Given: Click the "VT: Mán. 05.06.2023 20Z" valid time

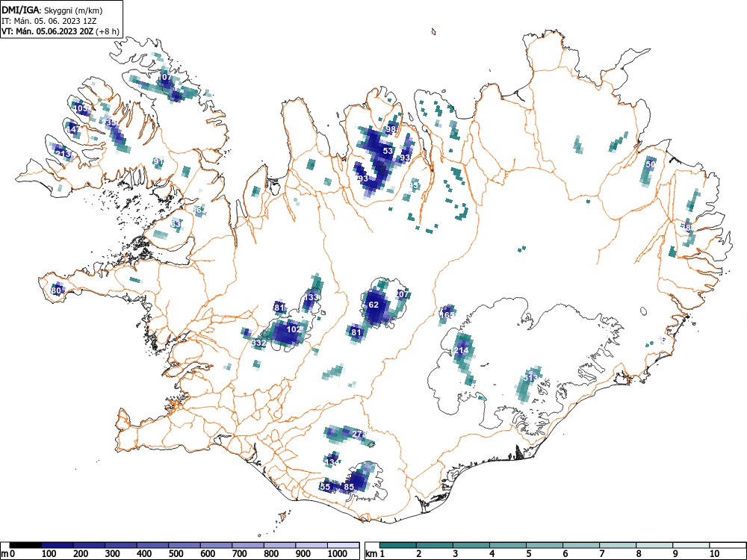Looking at the screenshot, I should (48, 31).
